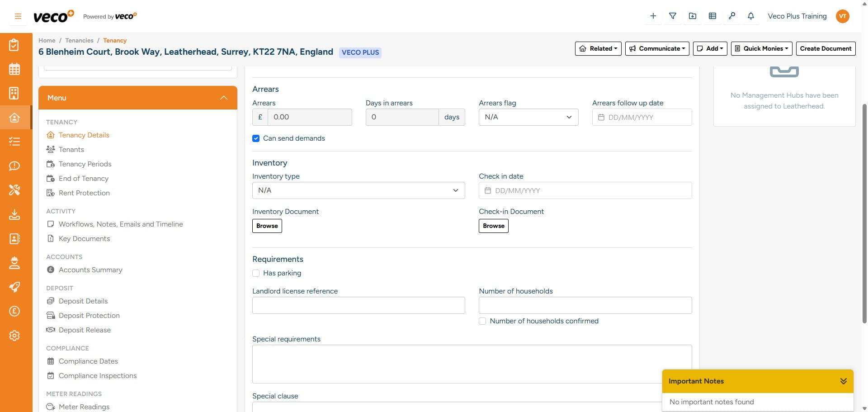This screenshot has width=868, height=412.
Task: Open the Inventory type dropdown
Action: [x=358, y=190]
